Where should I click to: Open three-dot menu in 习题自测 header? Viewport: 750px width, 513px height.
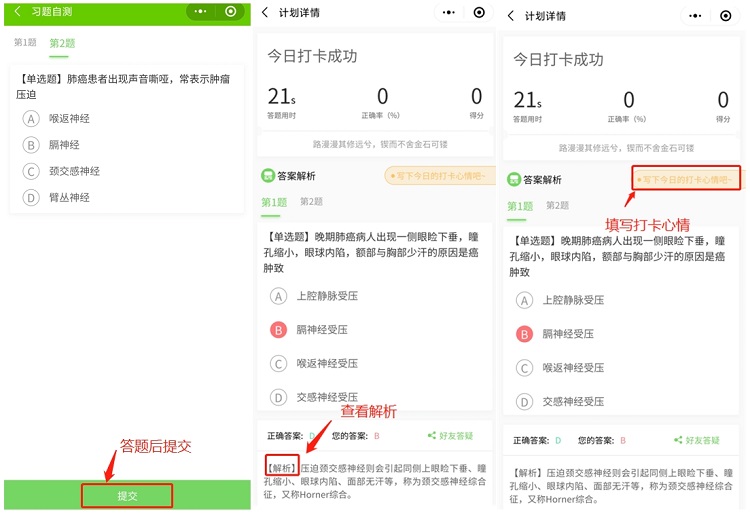(x=202, y=12)
